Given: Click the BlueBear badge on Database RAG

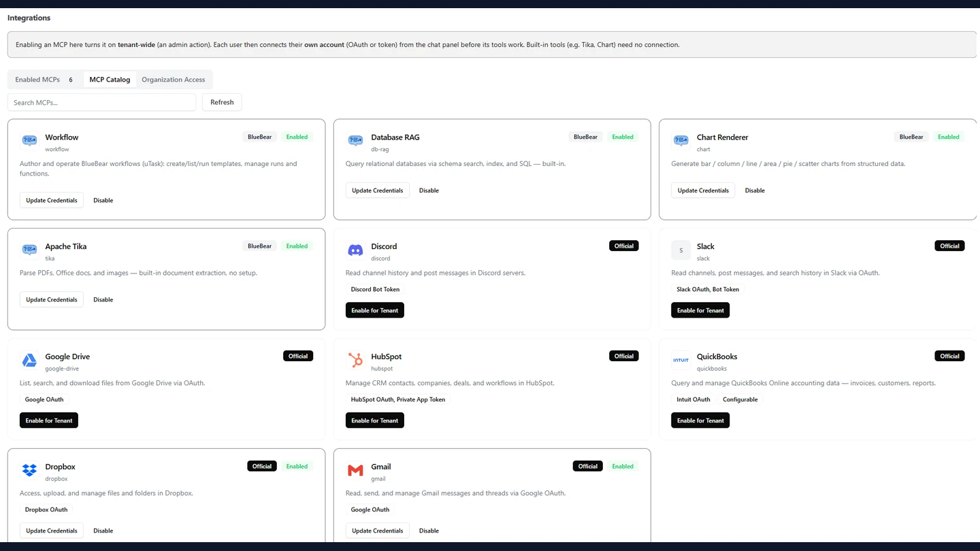Looking at the screenshot, I should [585, 137].
